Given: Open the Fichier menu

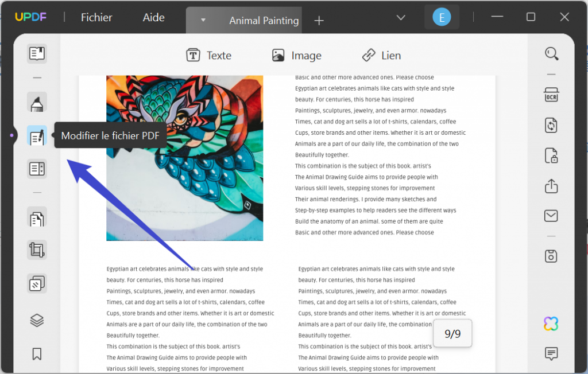Looking at the screenshot, I should (x=96, y=17).
